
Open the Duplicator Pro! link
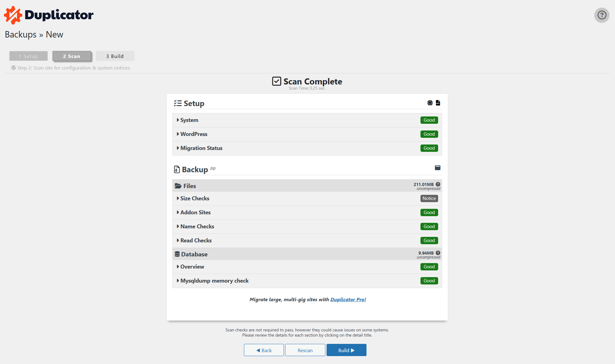click(x=348, y=299)
